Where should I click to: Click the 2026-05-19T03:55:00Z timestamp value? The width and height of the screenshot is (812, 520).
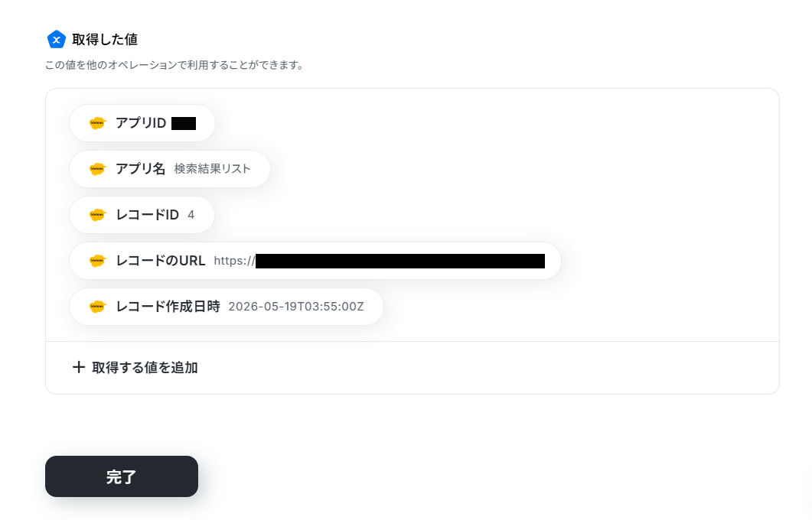click(x=296, y=307)
